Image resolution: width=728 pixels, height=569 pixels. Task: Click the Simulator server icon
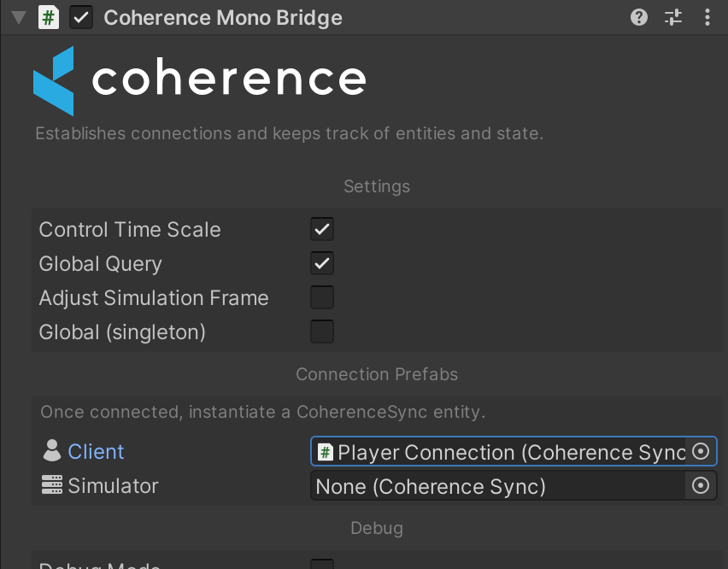[52, 485]
